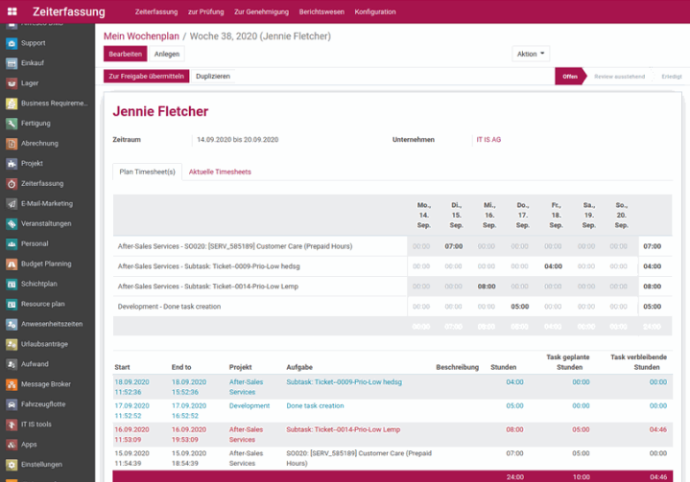Select the Projekt icon in sidebar

coord(10,163)
